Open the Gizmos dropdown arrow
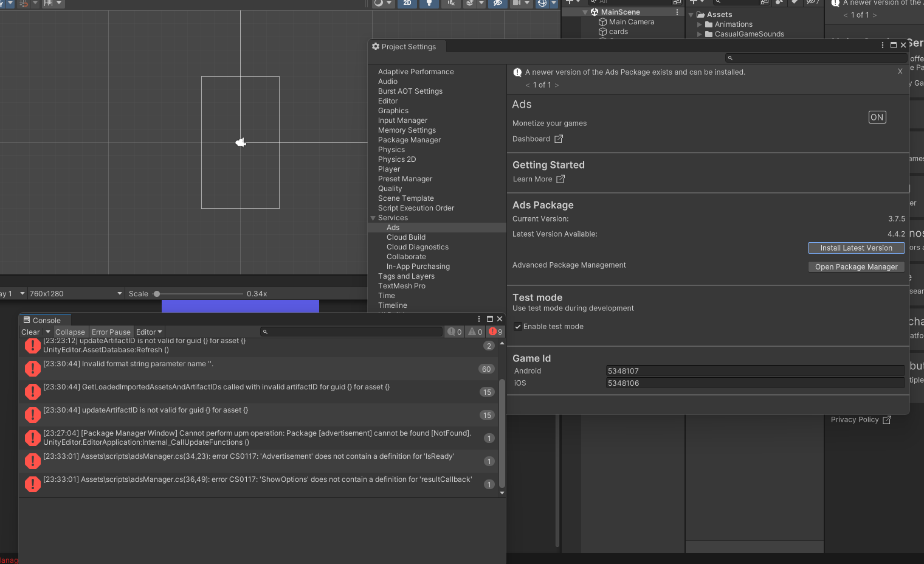Viewport: 924px width, 564px height. click(554, 3)
